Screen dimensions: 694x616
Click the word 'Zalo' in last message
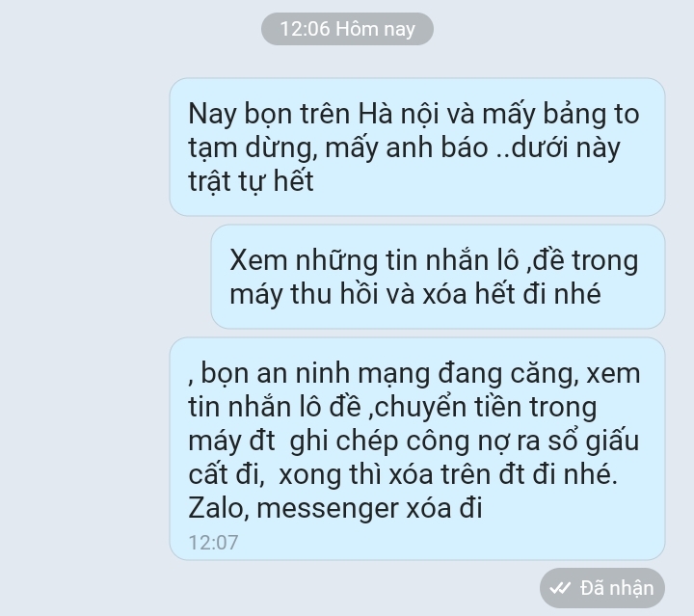[216, 508]
